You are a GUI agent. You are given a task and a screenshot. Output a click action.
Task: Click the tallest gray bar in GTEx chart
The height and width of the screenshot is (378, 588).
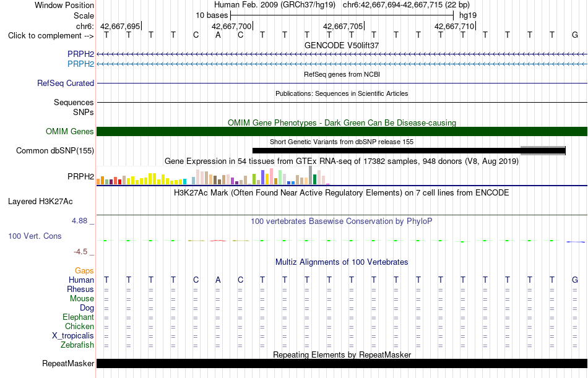(311, 175)
